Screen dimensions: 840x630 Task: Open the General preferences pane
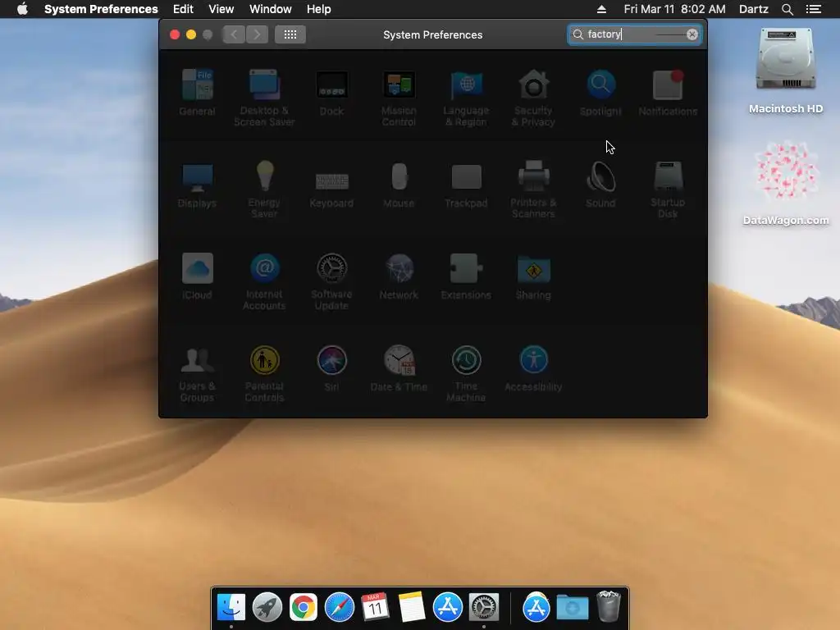197,93
